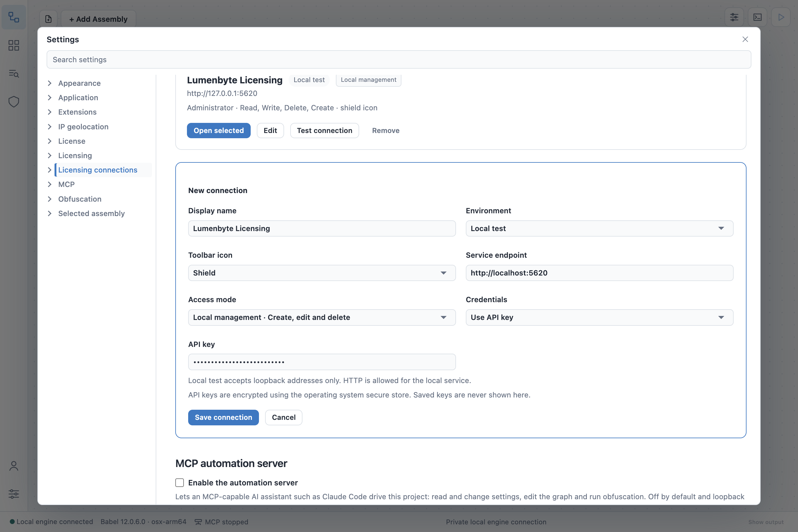
Task: Open the graph view sidebar icon
Action: pyautogui.click(x=13, y=17)
